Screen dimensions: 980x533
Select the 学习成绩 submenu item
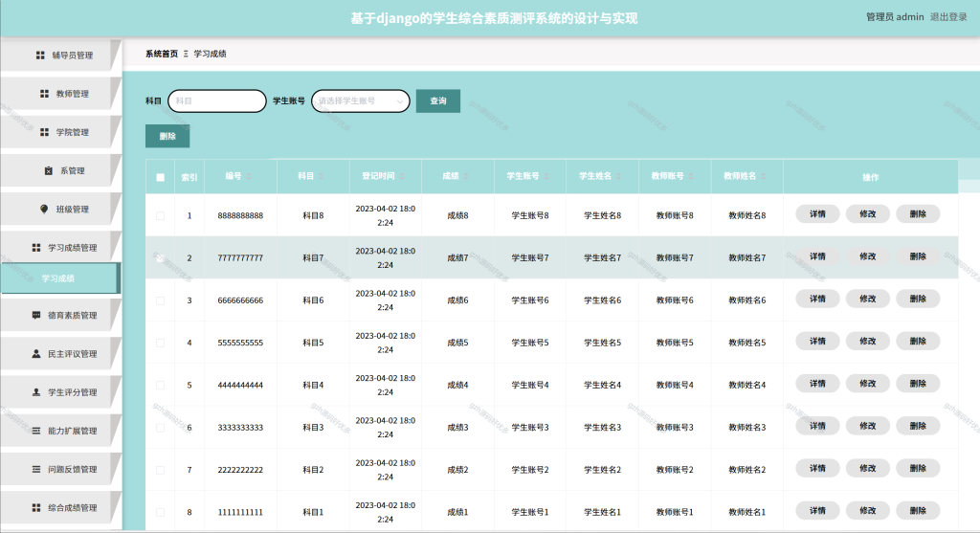pyautogui.click(x=59, y=278)
